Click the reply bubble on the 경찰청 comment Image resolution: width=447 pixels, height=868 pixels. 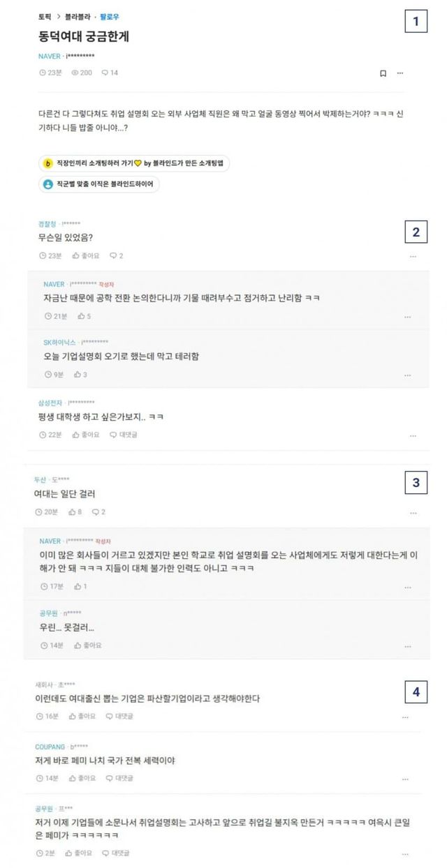click(112, 256)
